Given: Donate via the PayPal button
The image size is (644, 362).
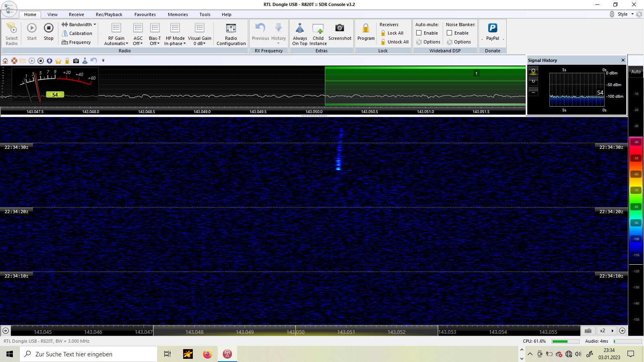Looking at the screenshot, I should tap(493, 32).
